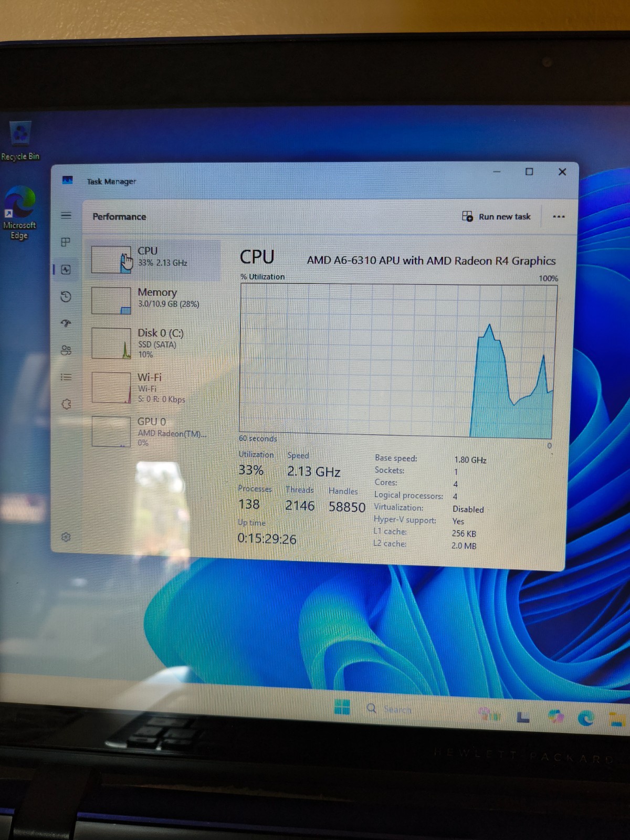Select the Recycle Bin desktop icon

click(x=20, y=141)
